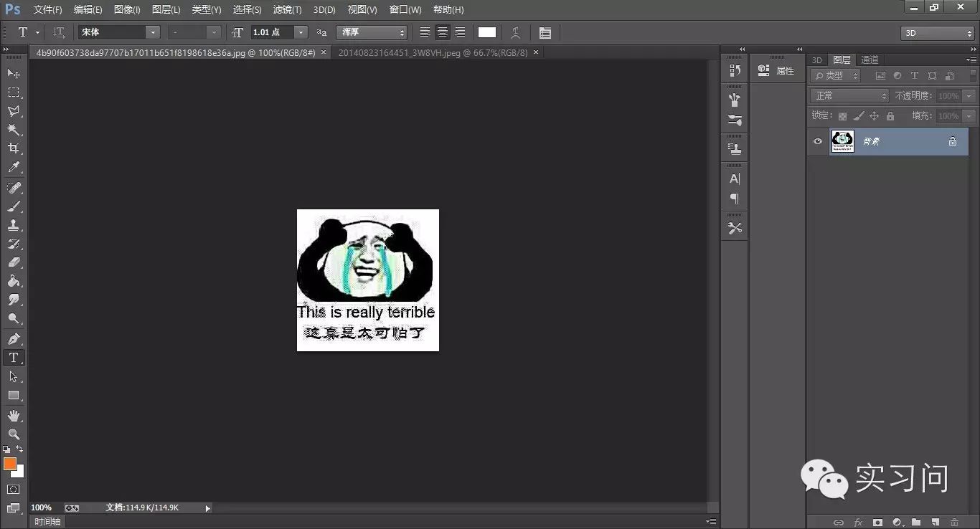The height and width of the screenshot is (529, 980).
Task: Swap foreground and background colors
Action: pos(19,449)
